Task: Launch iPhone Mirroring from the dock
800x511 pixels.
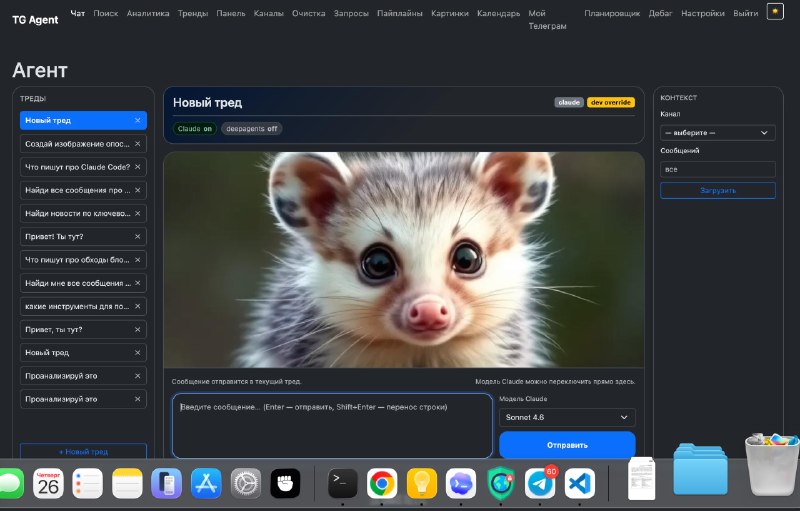Action: tap(166, 483)
